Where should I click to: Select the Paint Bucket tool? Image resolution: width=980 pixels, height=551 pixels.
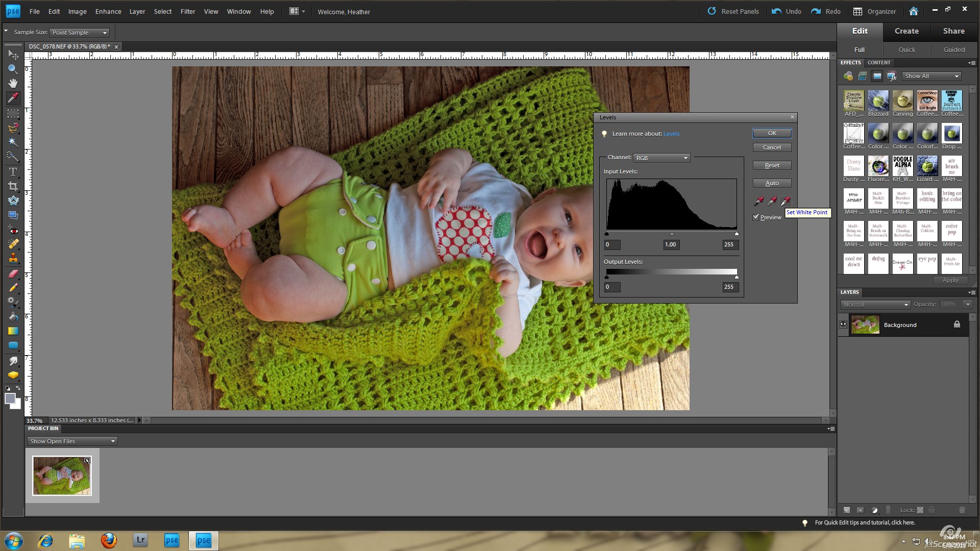13,316
